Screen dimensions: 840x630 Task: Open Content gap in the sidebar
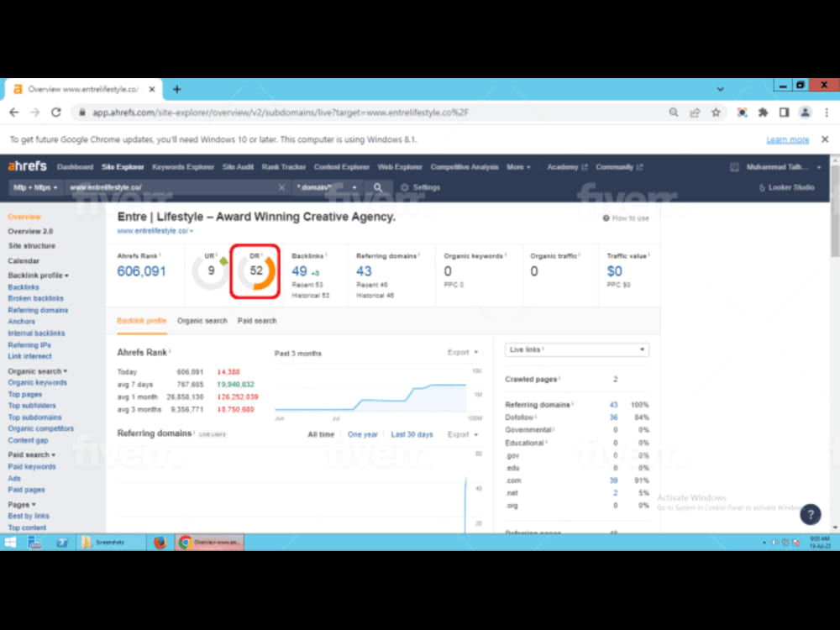tap(28, 440)
